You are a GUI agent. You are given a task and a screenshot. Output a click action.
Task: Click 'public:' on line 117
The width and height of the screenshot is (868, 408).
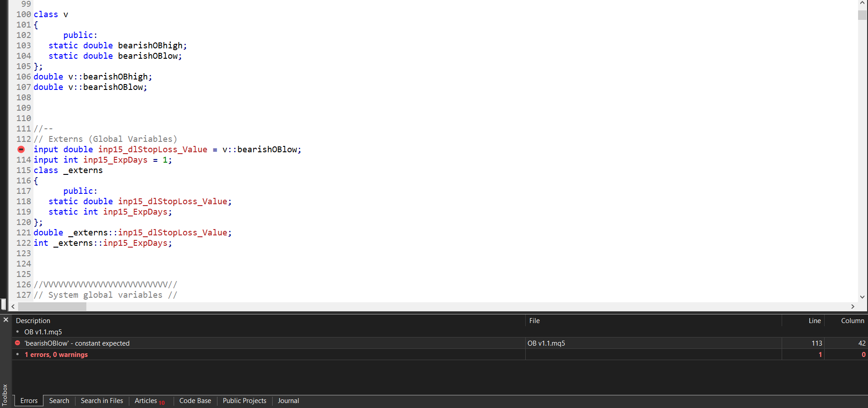pyautogui.click(x=80, y=191)
